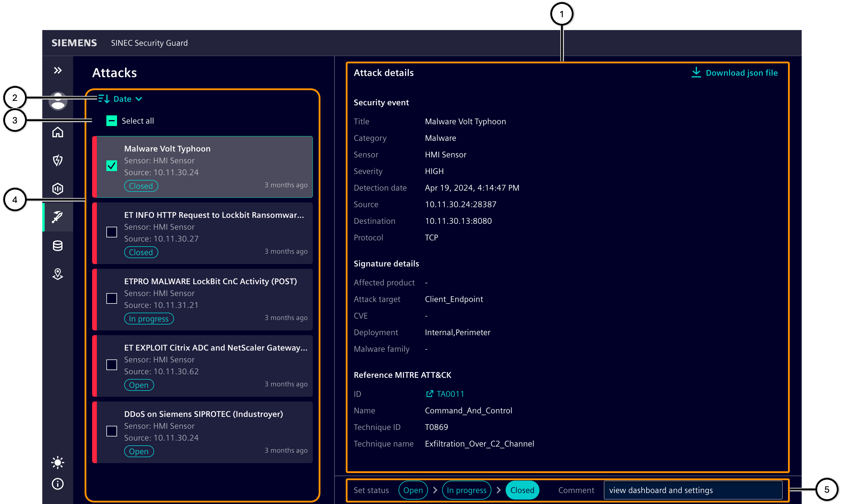Open the user profile avatar
The height and width of the screenshot is (504, 841).
58,101
